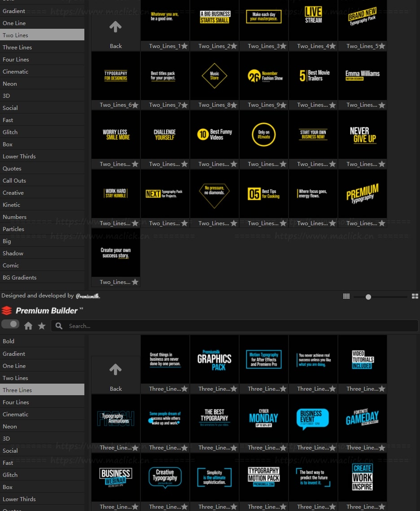Open the BG Gradients category
Viewport: 420px width, 511px height.
pyautogui.click(x=42, y=277)
